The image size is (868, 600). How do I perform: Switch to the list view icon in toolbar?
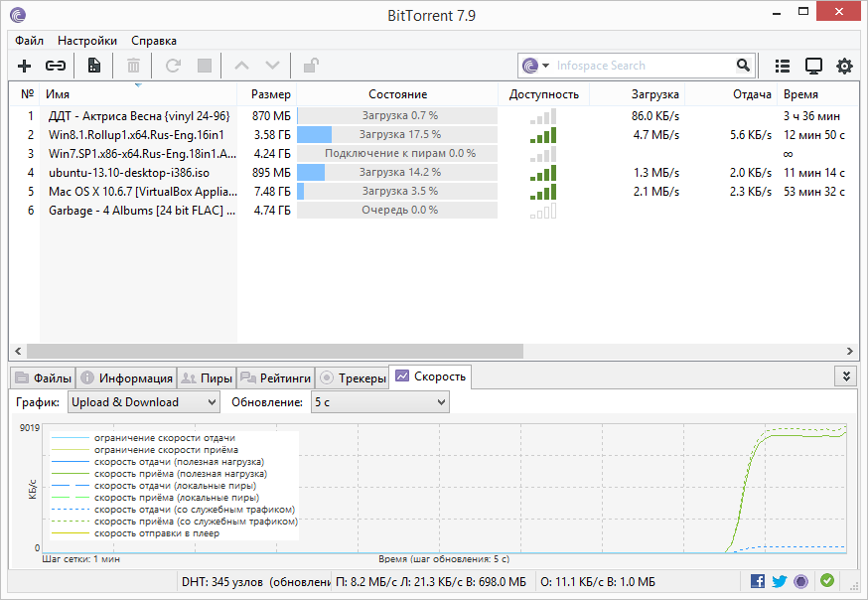click(783, 66)
